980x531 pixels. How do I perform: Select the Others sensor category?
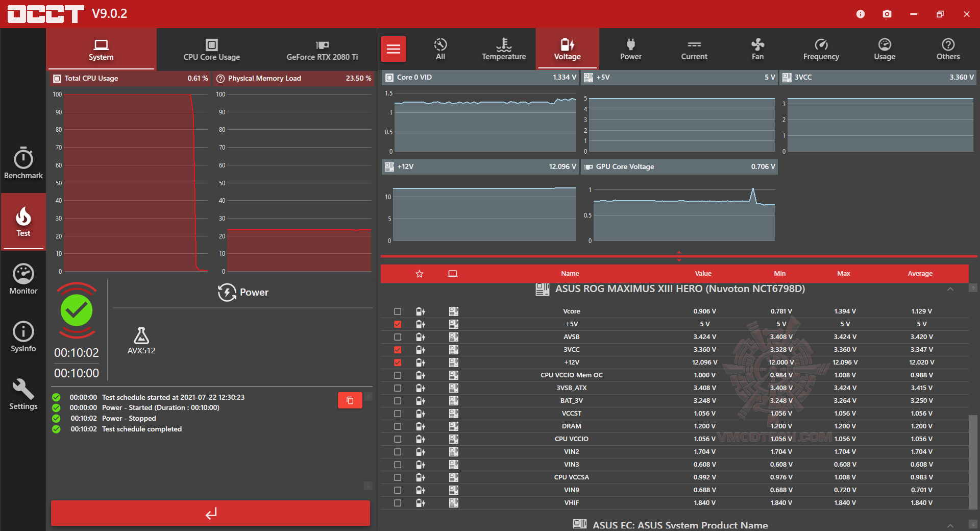coord(948,49)
